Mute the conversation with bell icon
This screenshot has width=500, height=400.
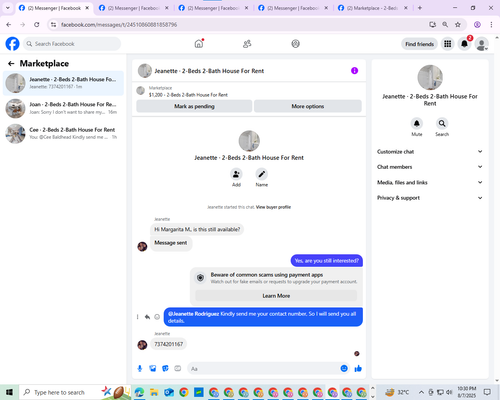pyautogui.click(x=417, y=123)
